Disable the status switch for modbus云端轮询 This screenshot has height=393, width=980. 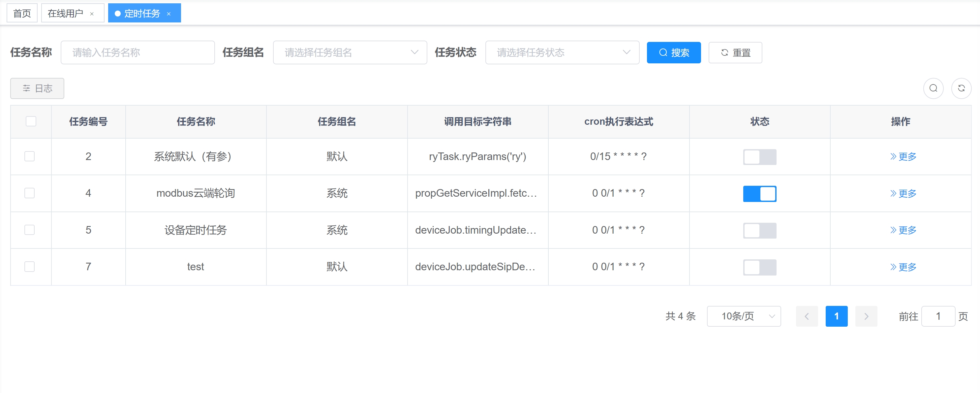coord(760,193)
